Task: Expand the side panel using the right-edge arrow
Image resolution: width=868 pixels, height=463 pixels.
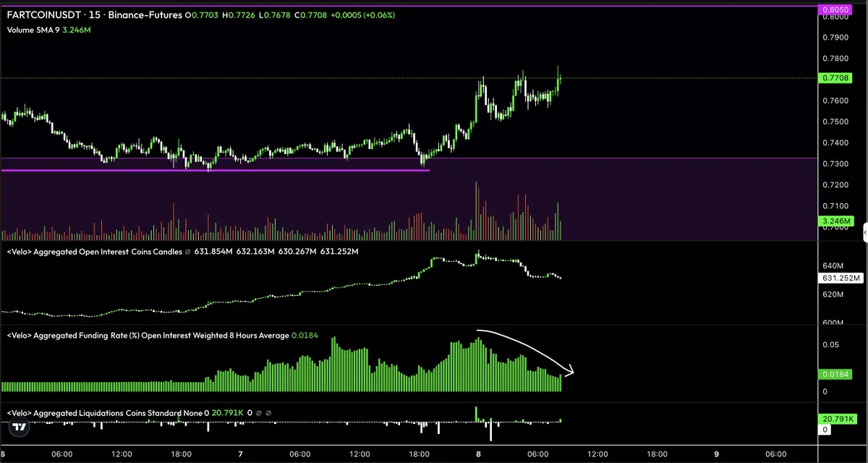Action: (x=865, y=232)
